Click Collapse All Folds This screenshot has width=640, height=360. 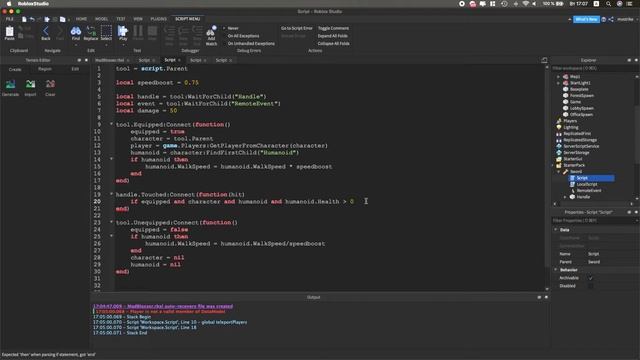point(333,43)
